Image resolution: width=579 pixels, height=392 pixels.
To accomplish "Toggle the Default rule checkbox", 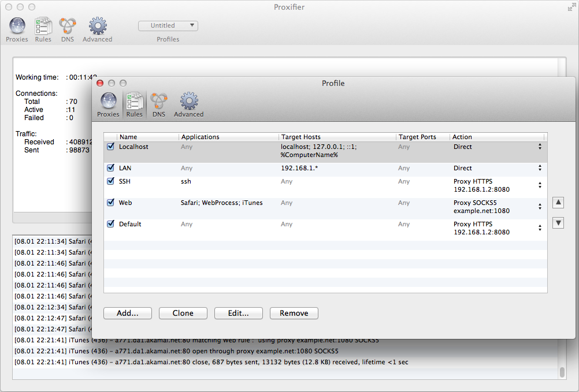I will tap(110, 224).
